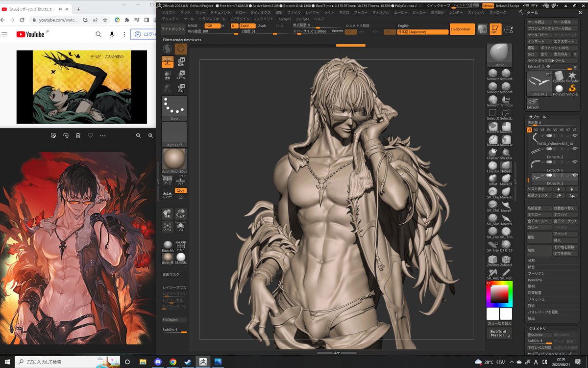Activate the Edit mode button
Viewport: 588px width, 368px height.
[x=495, y=29]
